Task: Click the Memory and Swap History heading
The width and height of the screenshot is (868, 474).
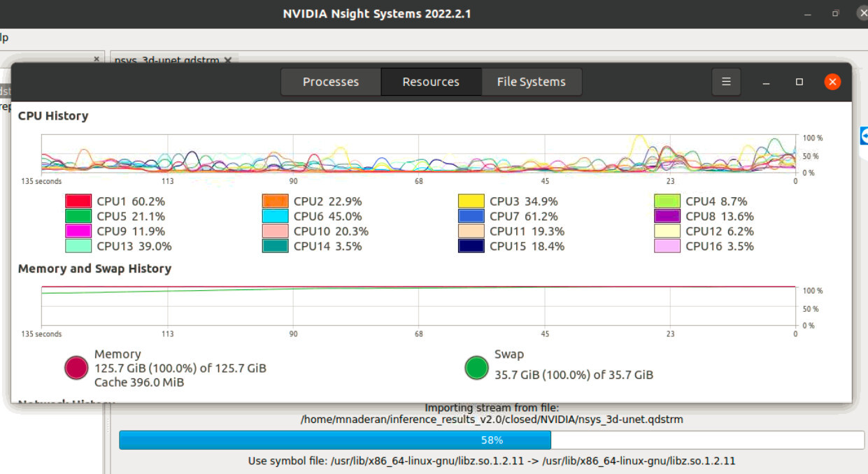Action: click(x=94, y=268)
